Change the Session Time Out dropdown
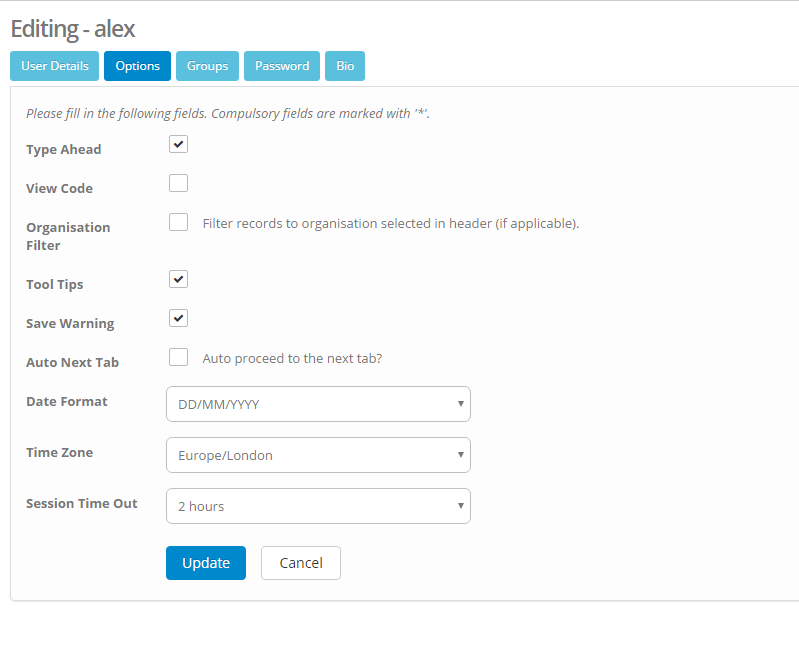The width and height of the screenshot is (799, 646). coord(318,506)
